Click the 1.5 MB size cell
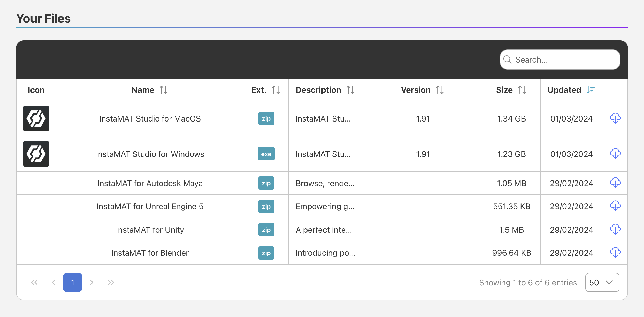Screen dimensions: 644x317 click(511, 230)
